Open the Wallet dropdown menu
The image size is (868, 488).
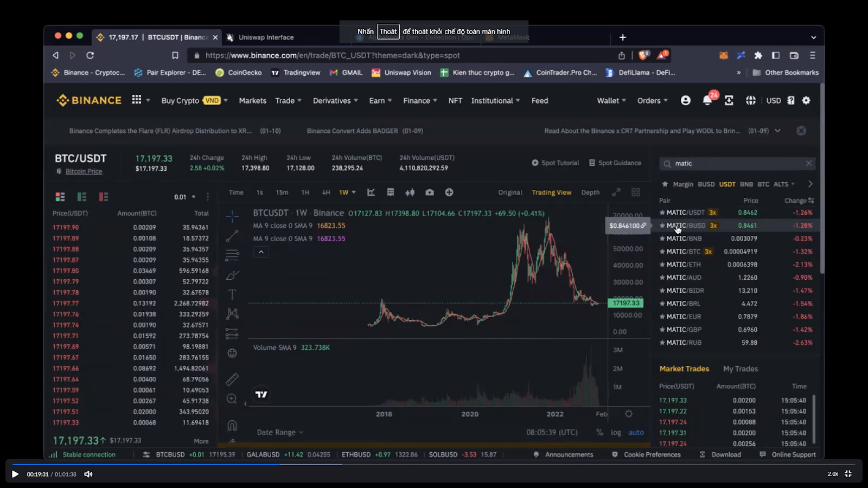pyautogui.click(x=611, y=100)
